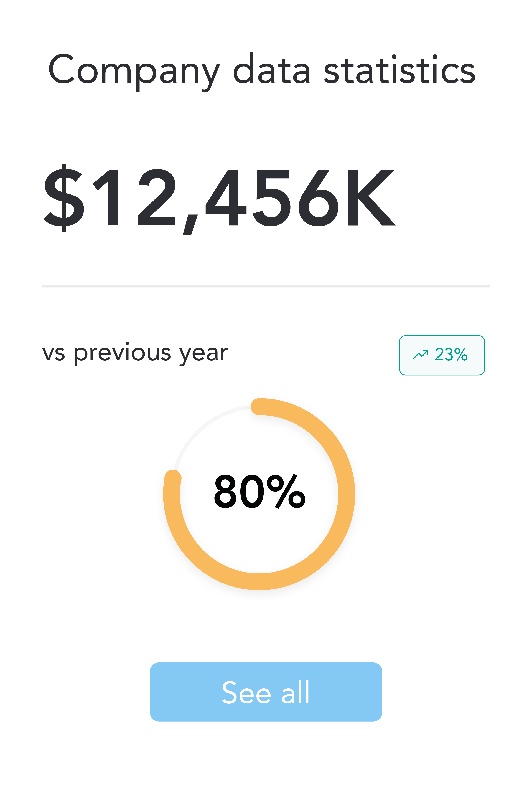Click the trending-up arrow icon
Image resolution: width=532 pixels, height=785 pixels.
pyautogui.click(x=421, y=354)
